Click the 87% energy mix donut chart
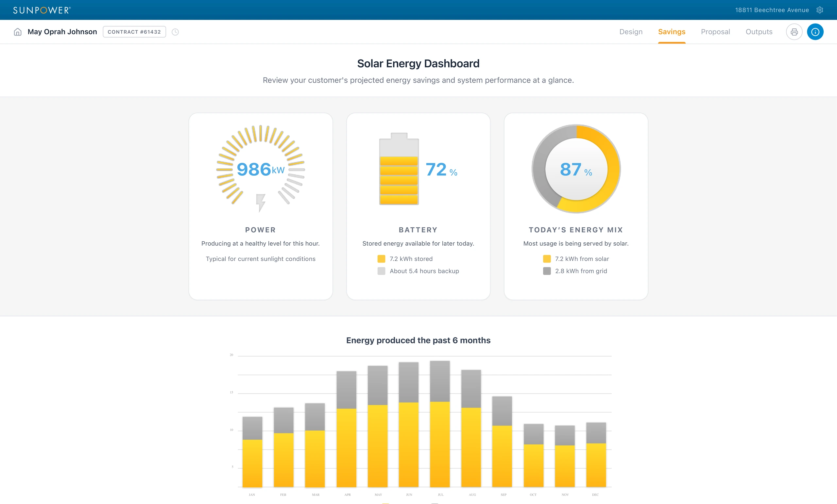The image size is (837, 504). (x=576, y=169)
